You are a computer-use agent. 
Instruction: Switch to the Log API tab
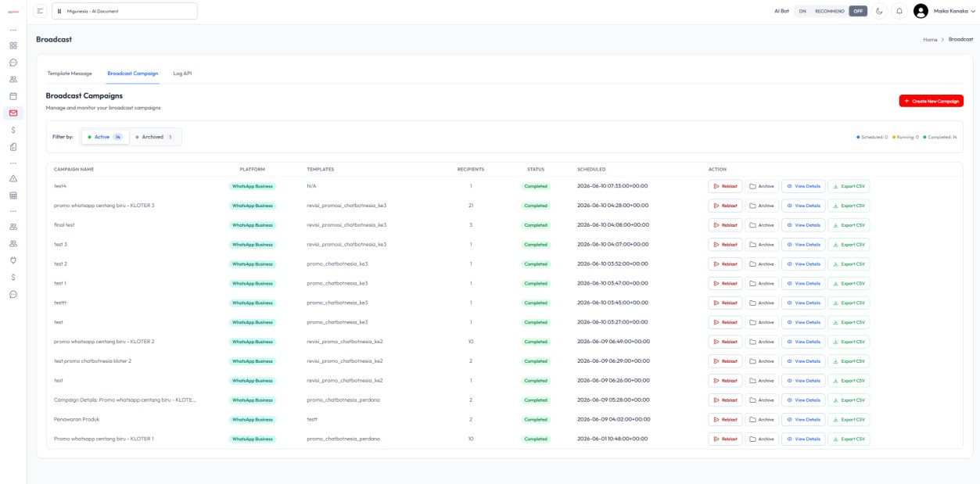pos(182,73)
